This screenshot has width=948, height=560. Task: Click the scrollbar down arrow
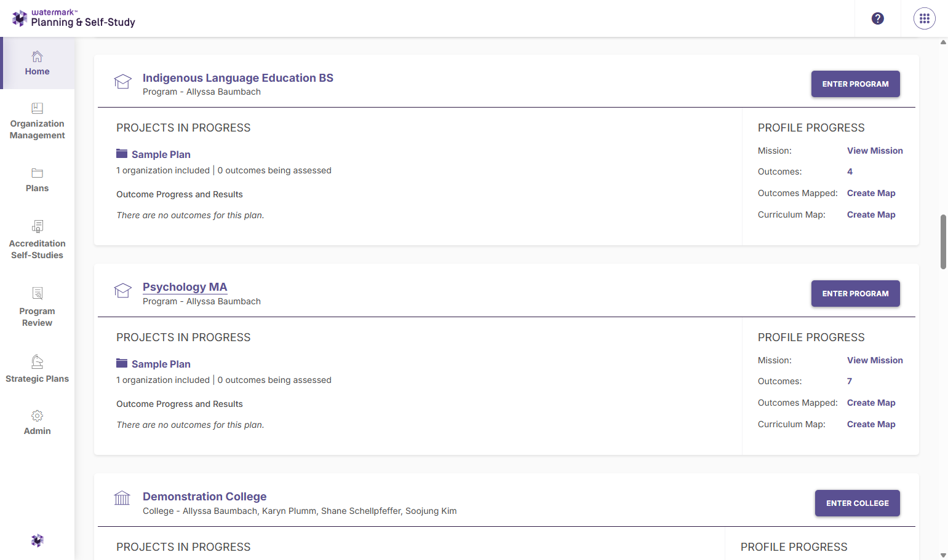943,555
